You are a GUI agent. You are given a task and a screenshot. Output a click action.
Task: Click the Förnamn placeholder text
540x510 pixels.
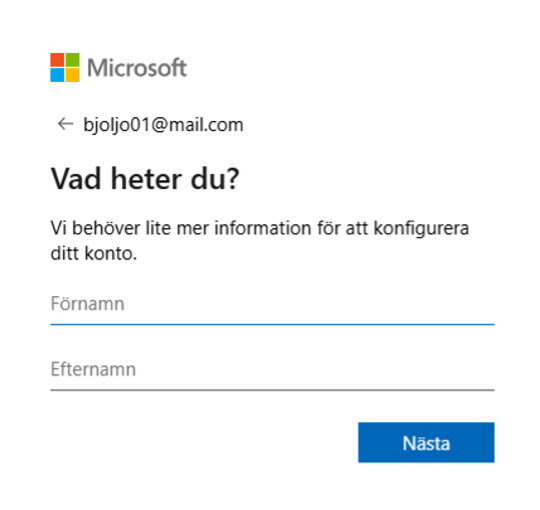point(87,304)
